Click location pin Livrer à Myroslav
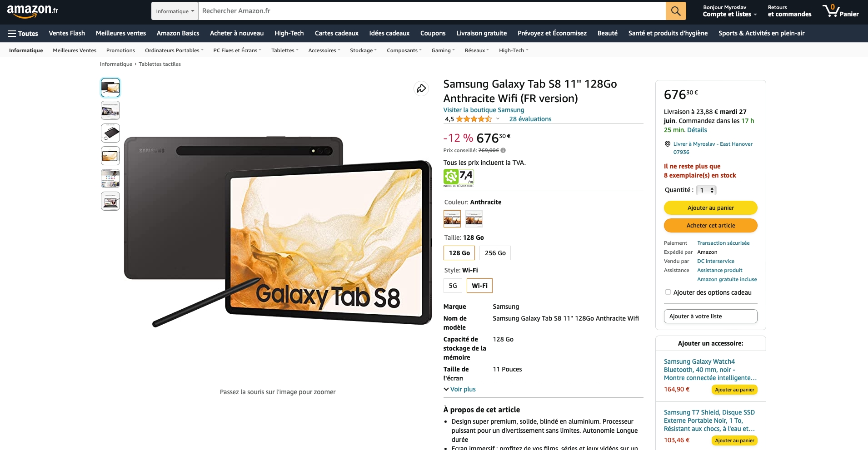868x450 pixels. click(x=668, y=144)
